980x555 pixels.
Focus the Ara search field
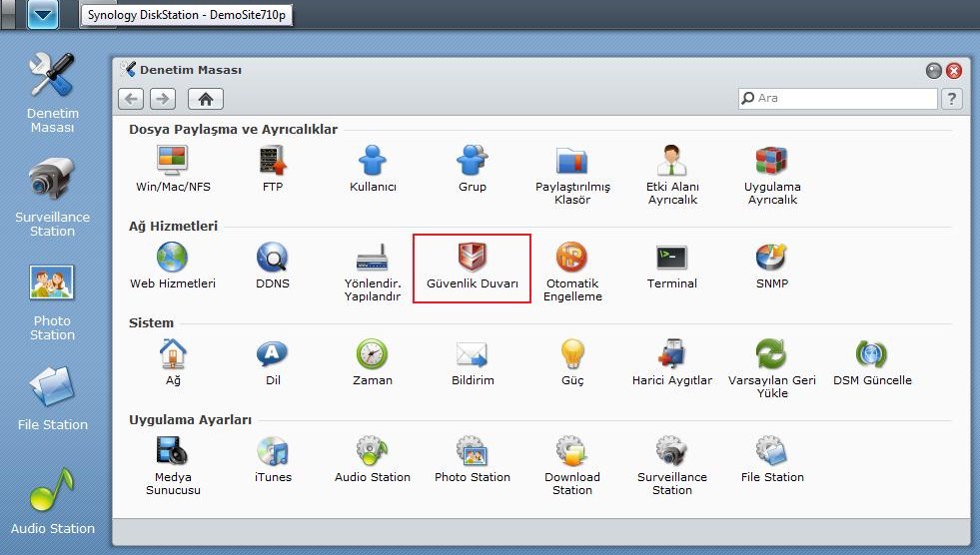[x=838, y=98]
